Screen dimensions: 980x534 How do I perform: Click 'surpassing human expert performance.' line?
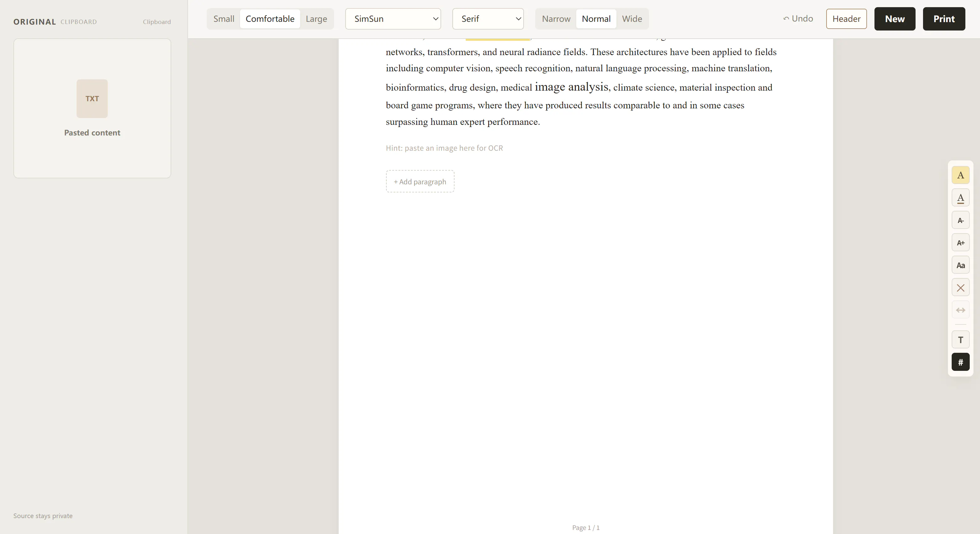pos(463,122)
